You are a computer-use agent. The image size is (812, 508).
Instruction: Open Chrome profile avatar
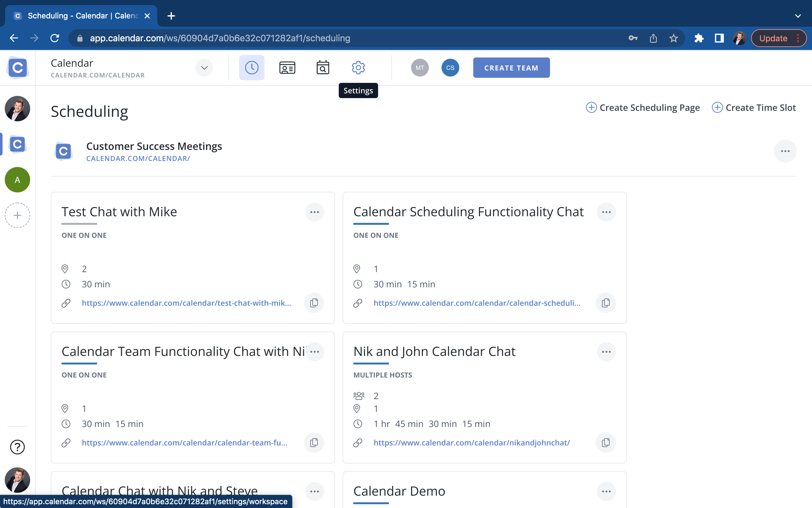740,38
